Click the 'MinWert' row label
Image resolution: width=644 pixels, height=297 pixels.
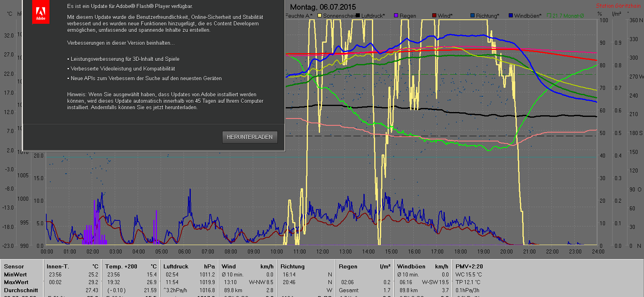click(16, 274)
